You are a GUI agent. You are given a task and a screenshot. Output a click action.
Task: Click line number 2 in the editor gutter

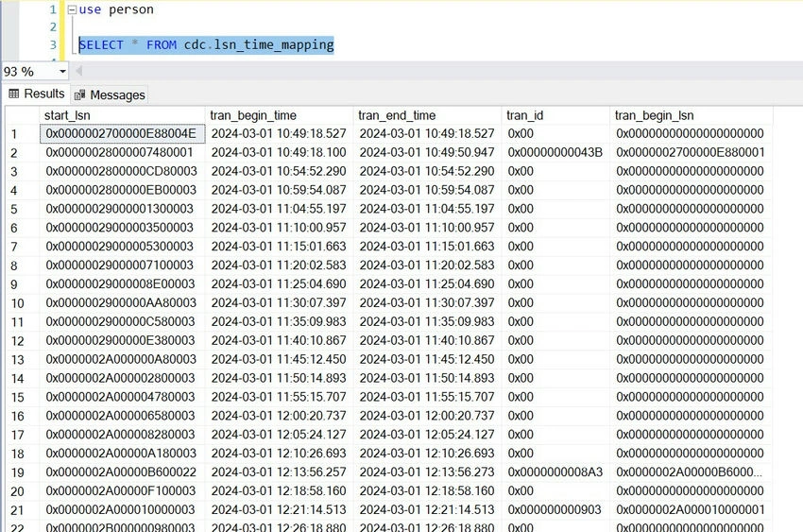coord(53,27)
